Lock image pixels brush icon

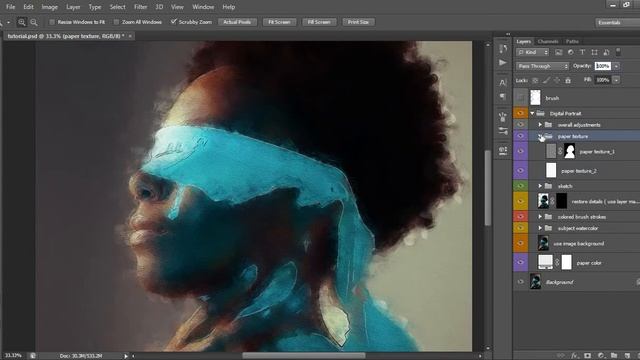(546, 80)
